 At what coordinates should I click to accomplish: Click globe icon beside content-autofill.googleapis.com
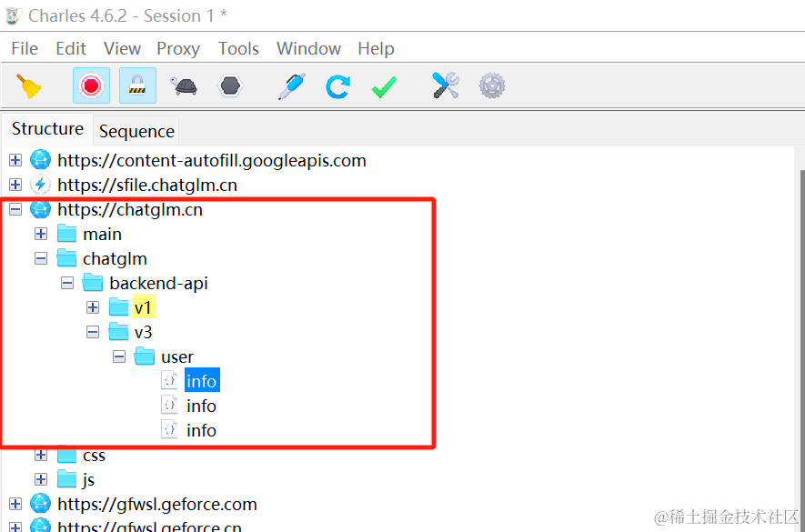point(40,160)
